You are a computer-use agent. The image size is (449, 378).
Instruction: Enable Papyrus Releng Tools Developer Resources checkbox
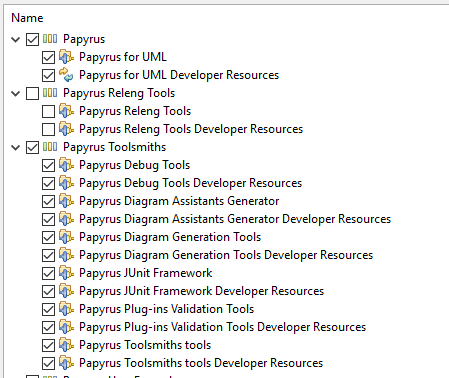pyautogui.click(x=48, y=130)
